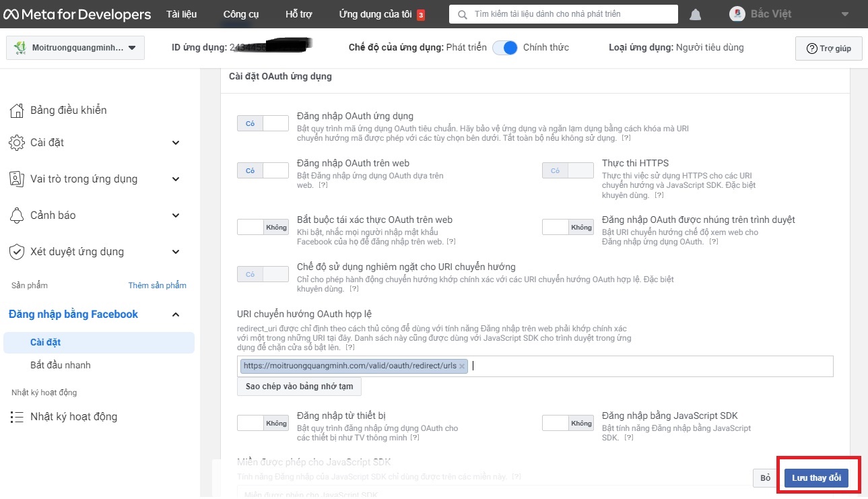
Task: Click the red badge on Ứng dụng của tôi
Action: [421, 15]
